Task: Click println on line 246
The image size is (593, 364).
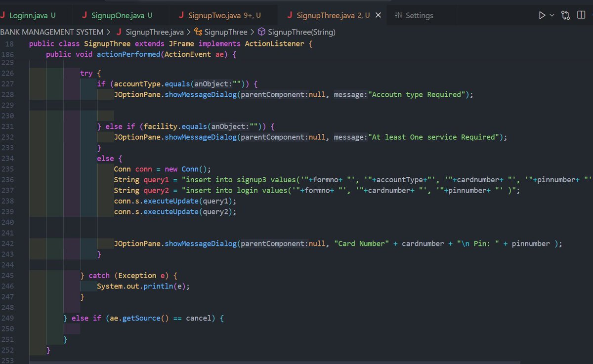Action: click(158, 286)
